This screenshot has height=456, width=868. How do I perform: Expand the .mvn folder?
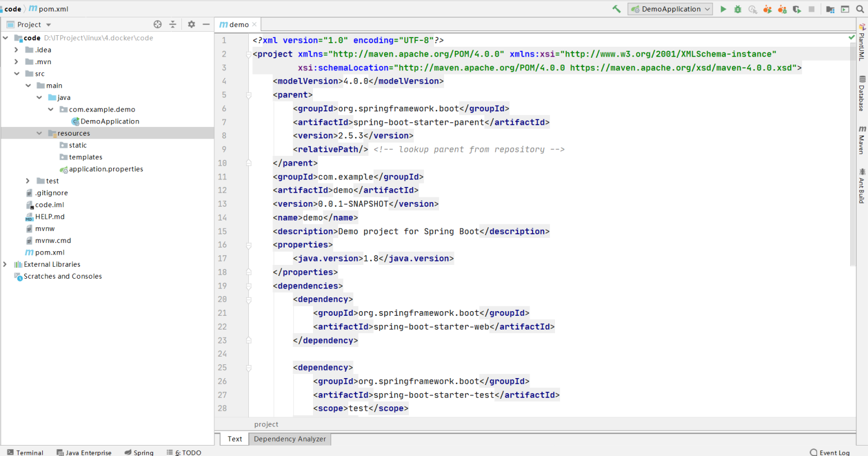click(x=17, y=62)
